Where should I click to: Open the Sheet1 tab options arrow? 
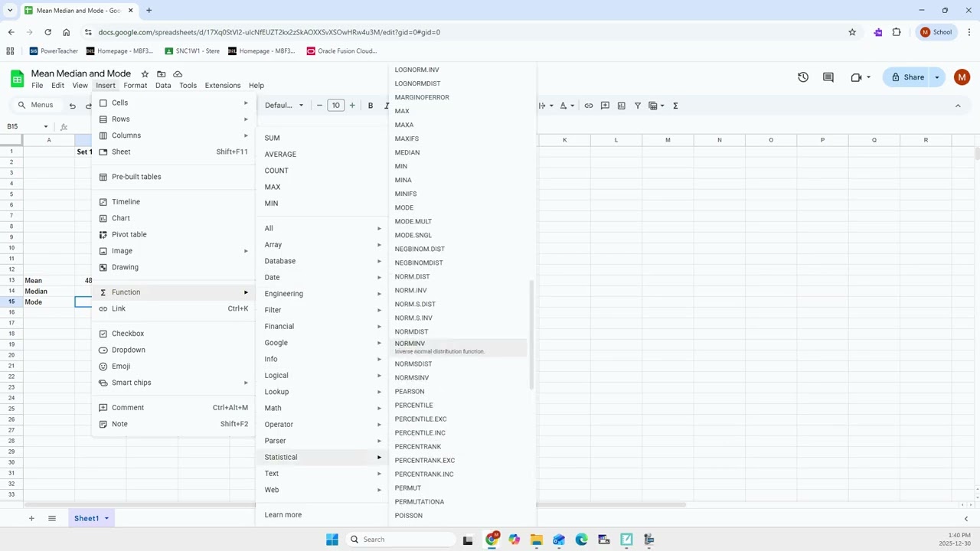pyautogui.click(x=106, y=518)
